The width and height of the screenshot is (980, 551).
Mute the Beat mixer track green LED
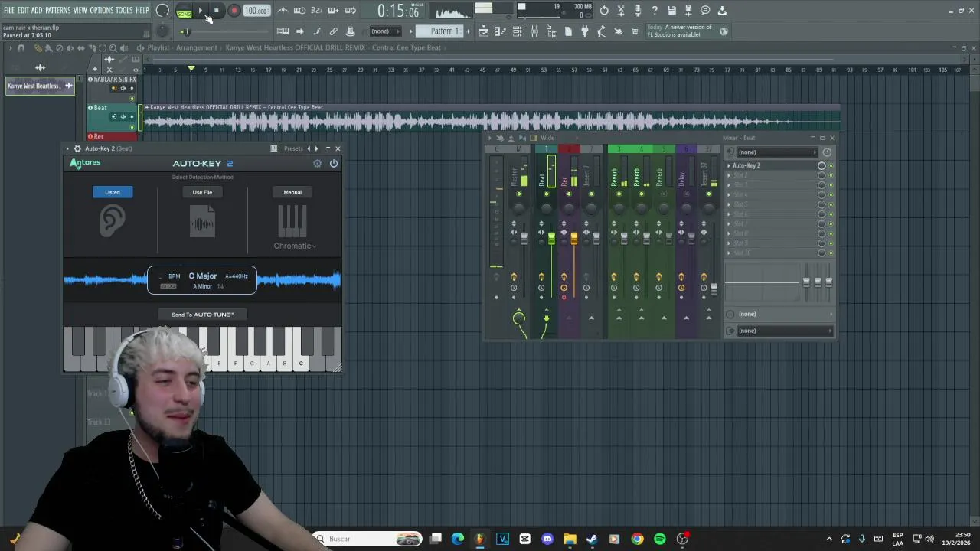click(x=546, y=194)
